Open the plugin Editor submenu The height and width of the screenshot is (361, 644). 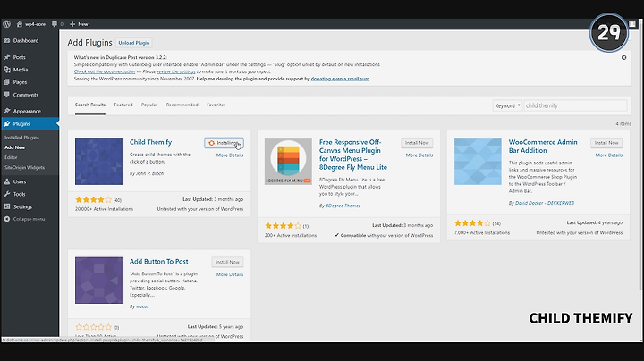pos(11,157)
